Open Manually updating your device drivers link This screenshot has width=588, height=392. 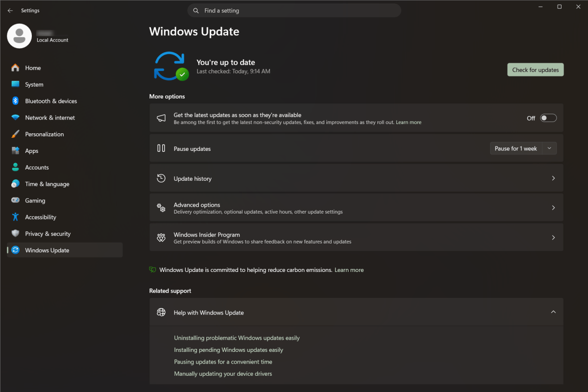[x=223, y=374]
